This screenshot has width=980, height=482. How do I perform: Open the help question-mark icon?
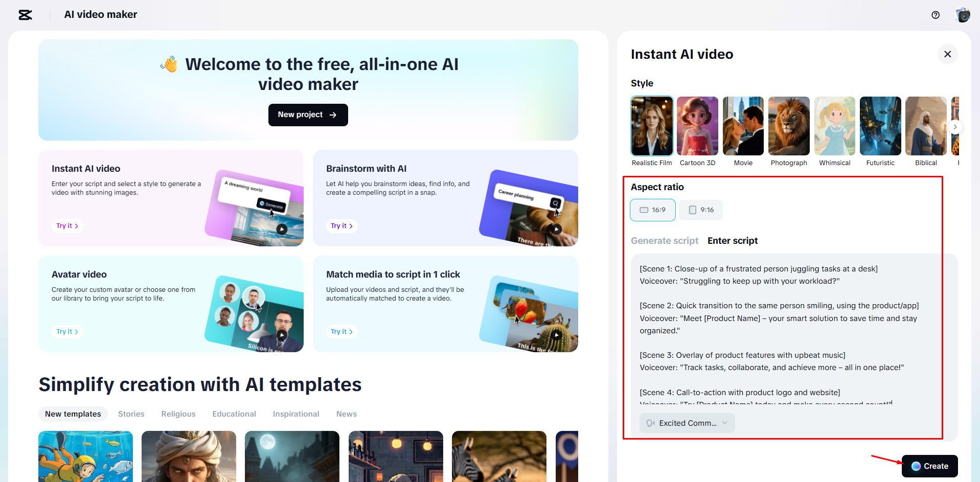936,15
